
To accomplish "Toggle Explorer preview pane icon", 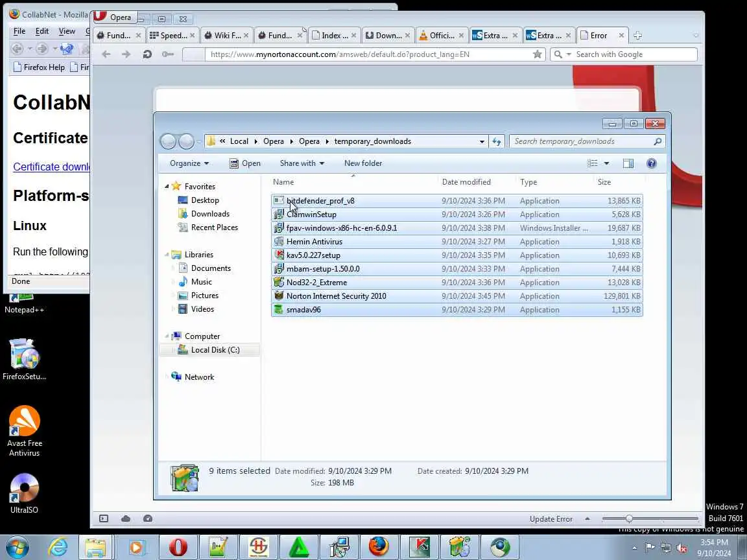I will [628, 163].
